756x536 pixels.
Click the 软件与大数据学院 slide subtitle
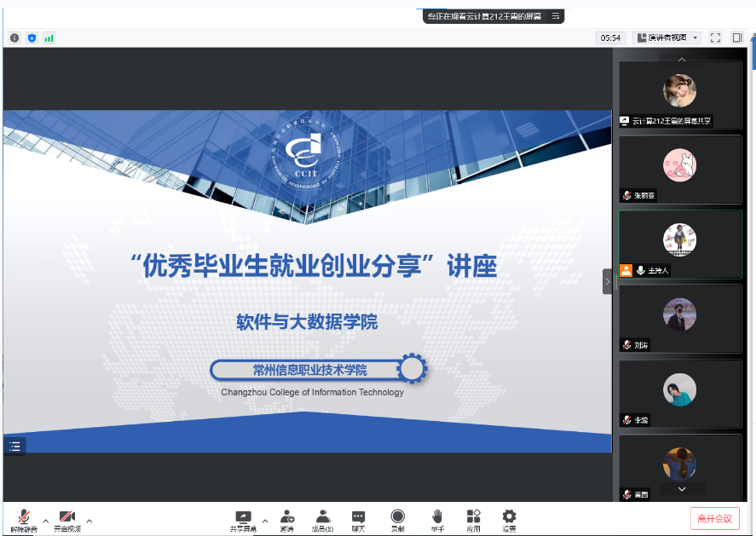pos(307,322)
